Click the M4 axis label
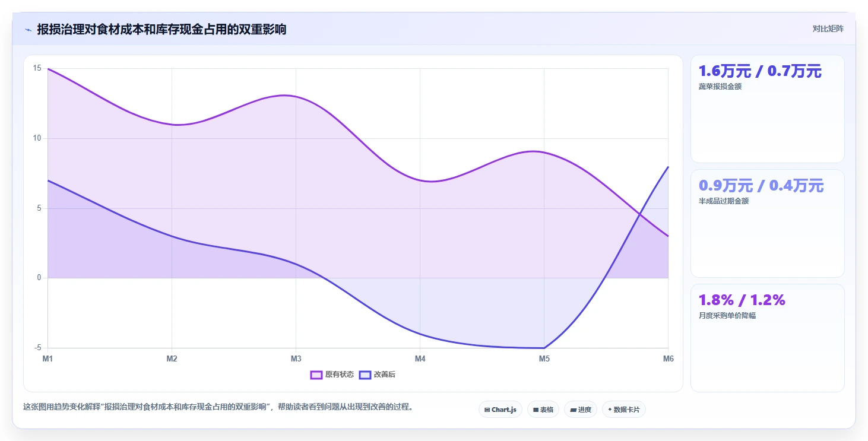Viewport: 868px width, 441px height. click(x=420, y=358)
